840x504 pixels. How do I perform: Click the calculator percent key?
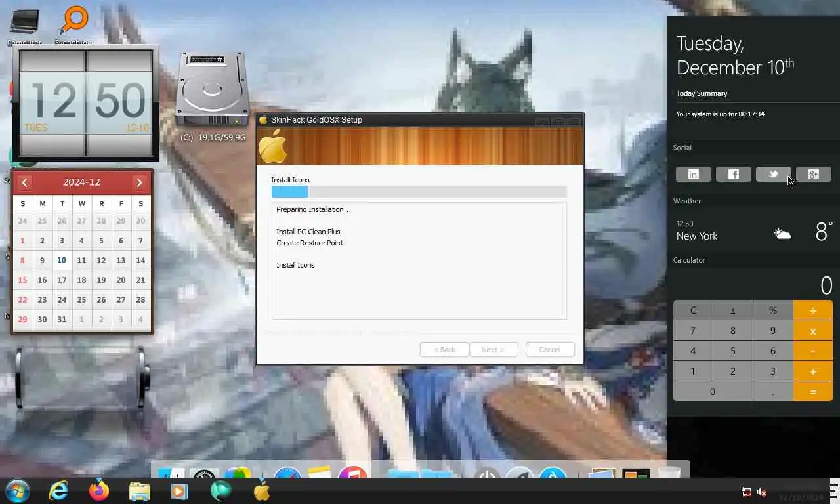773,310
